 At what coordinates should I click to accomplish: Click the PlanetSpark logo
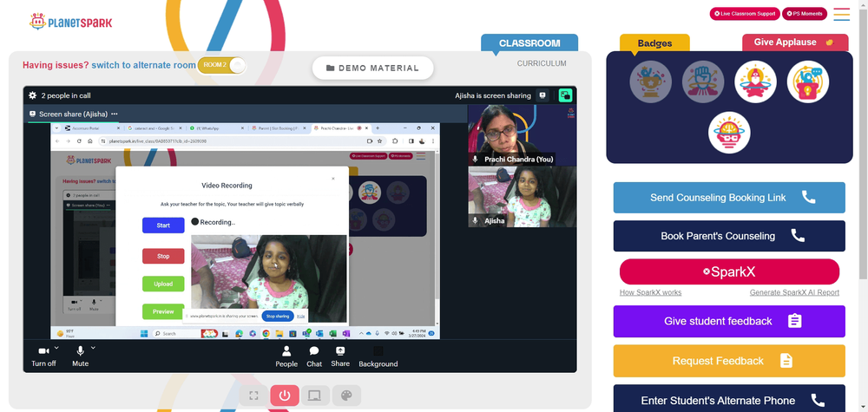(71, 23)
